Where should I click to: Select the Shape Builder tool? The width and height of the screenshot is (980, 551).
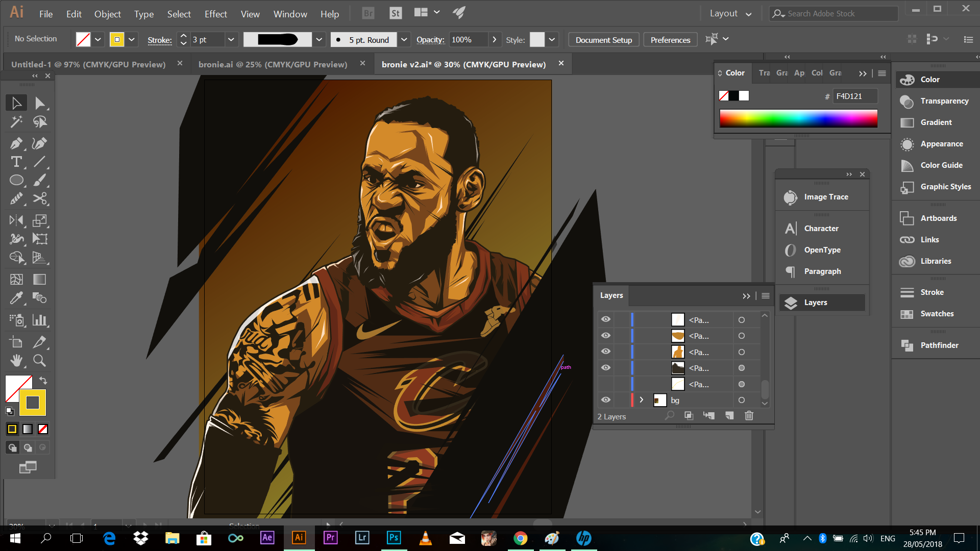pos(16,257)
